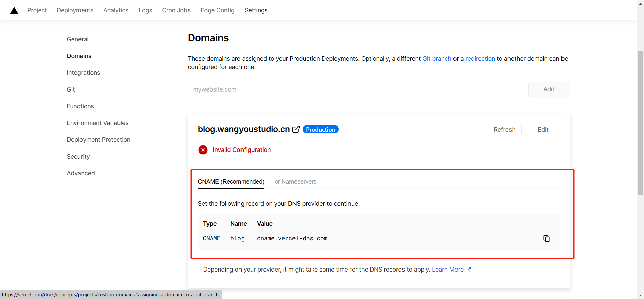
Task: Switch to the Nameservers tab
Action: pos(296,182)
